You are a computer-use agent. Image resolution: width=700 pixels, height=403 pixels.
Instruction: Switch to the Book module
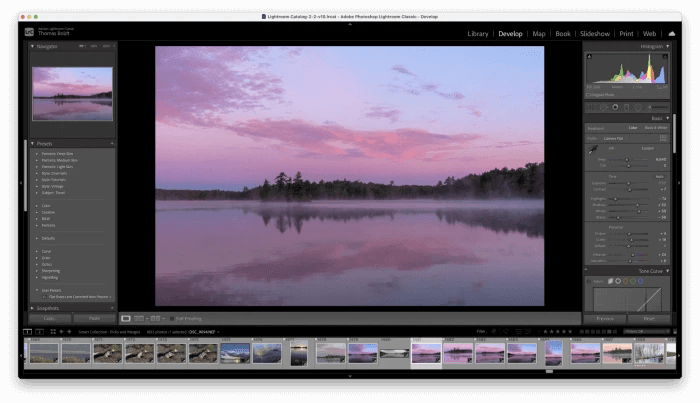point(563,33)
